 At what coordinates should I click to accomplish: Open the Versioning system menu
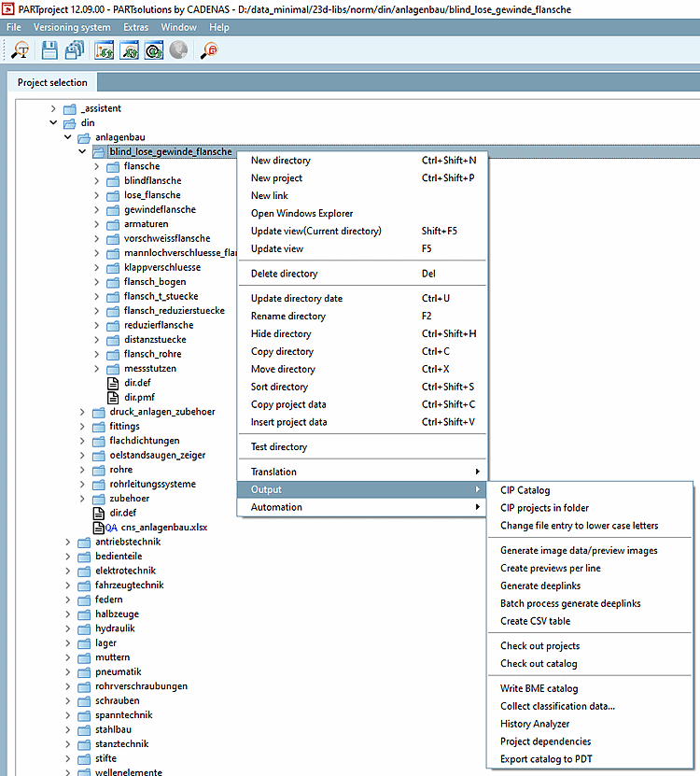click(72, 27)
